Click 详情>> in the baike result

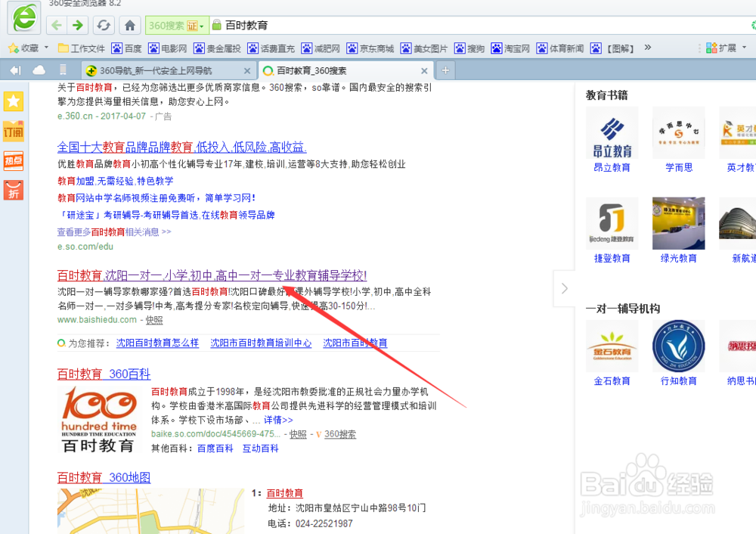[278, 420]
